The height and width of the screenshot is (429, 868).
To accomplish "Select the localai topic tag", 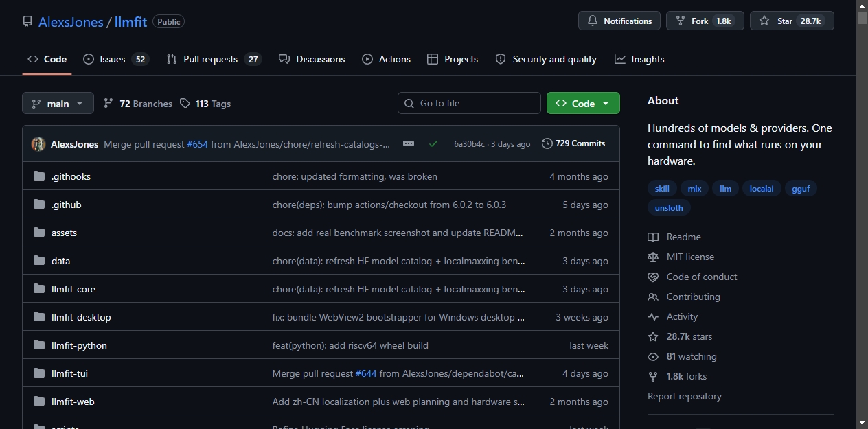I will (762, 188).
